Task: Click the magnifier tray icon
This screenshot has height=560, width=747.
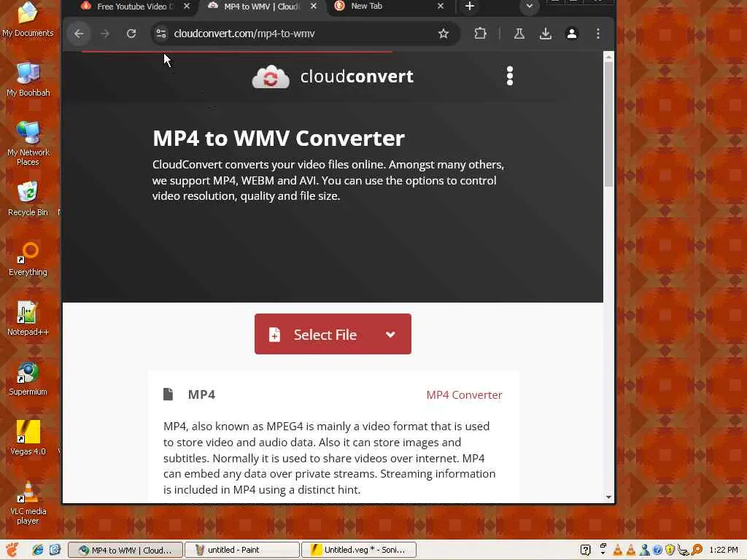Action: coord(697,550)
